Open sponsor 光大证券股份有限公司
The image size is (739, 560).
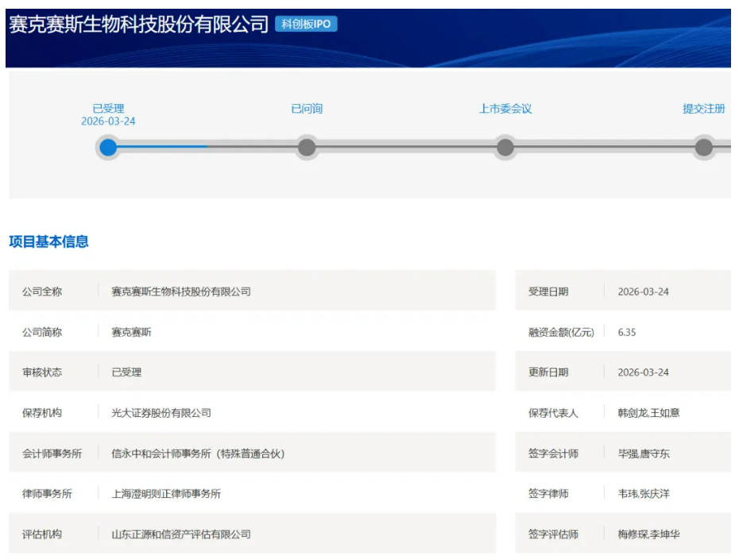tap(161, 413)
